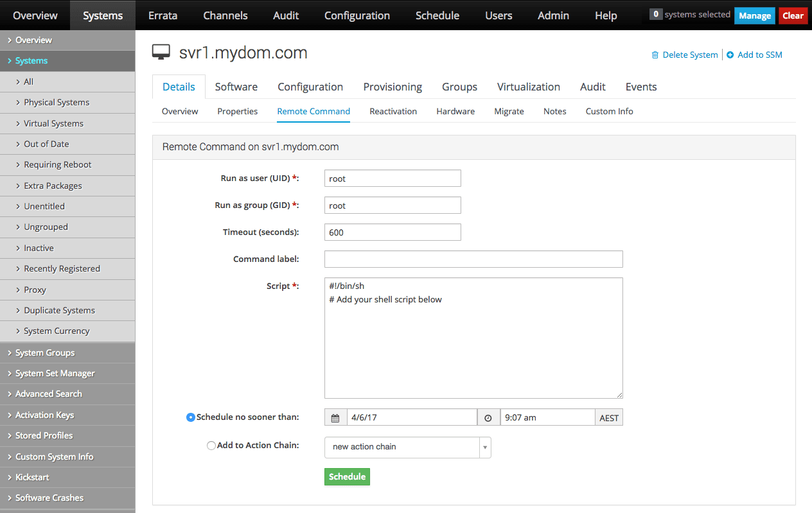812x513 pixels.
Task: Open the Custom Info sub-tab
Action: pos(610,111)
